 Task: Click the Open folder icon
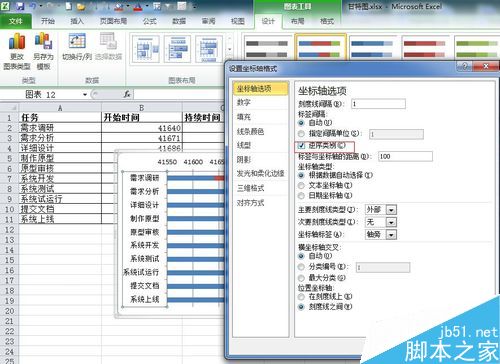(81, 6)
